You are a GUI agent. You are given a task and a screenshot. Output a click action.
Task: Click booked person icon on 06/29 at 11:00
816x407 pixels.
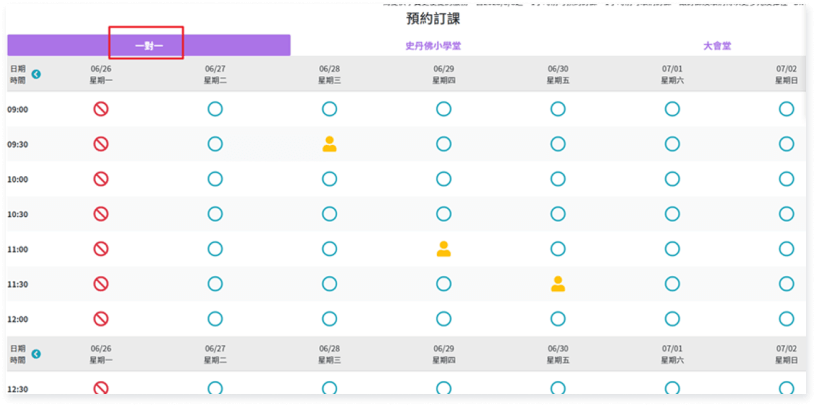(x=444, y=249)
